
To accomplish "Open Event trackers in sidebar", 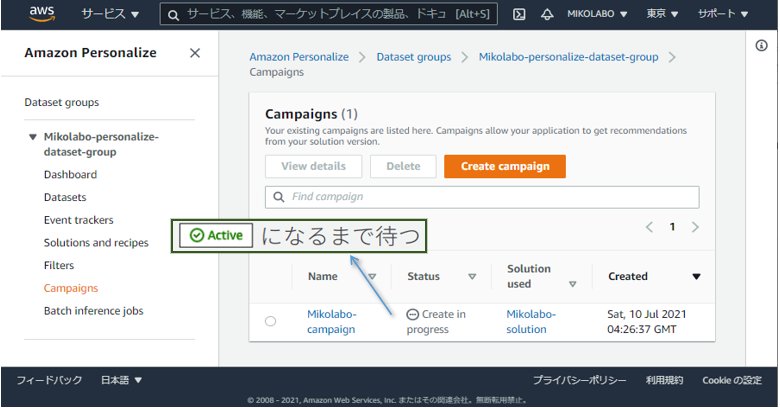I will click(x=79, y=220).
